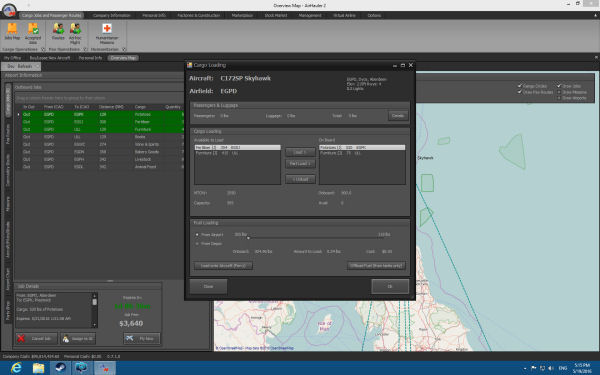Select Potatoes item in On Board list

pyautogui.click(x=362, y=147)
